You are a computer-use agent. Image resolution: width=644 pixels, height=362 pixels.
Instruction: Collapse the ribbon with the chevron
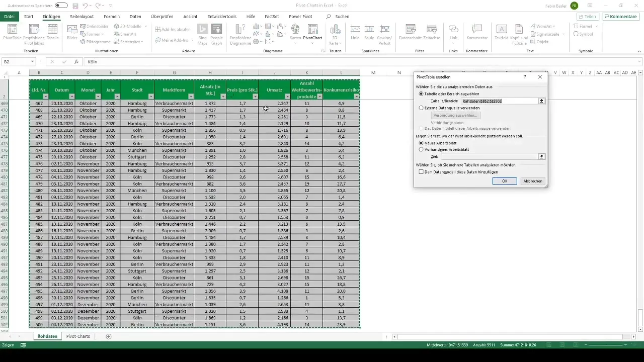(x=639, y=51)
